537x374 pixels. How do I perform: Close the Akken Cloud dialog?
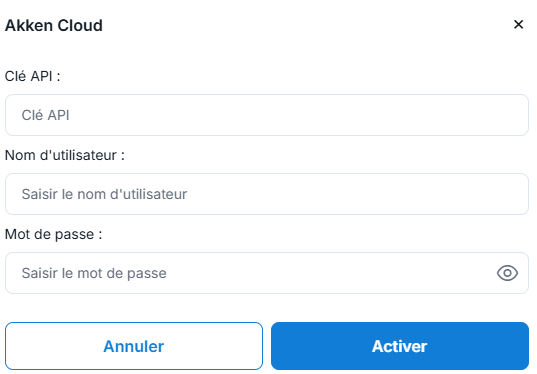coord(519,24)
